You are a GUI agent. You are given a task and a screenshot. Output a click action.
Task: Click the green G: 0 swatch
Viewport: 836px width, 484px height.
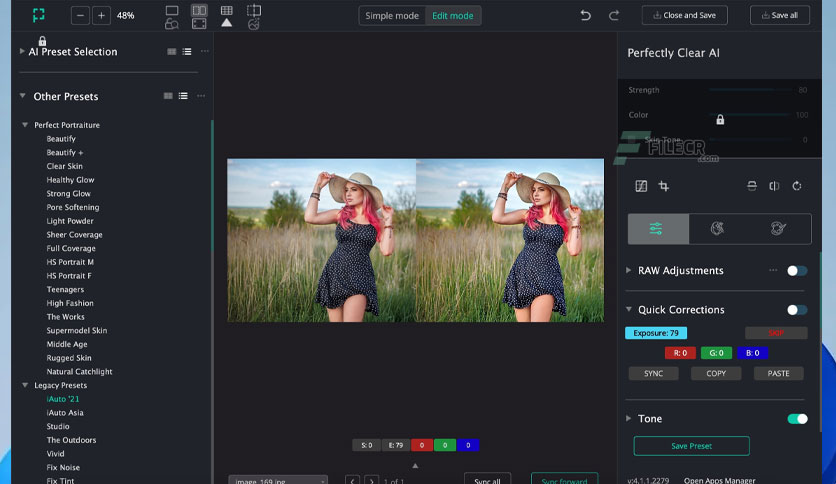click(x=716, y=353)
